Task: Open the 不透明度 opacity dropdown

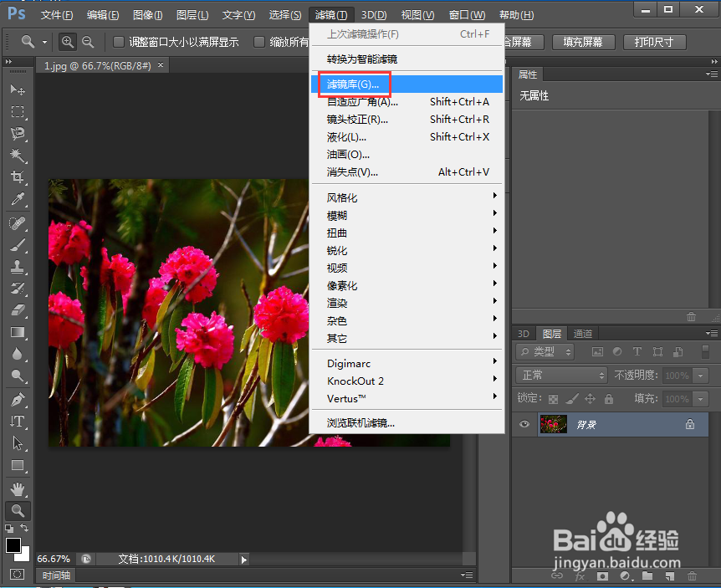Action: [699, 375]
